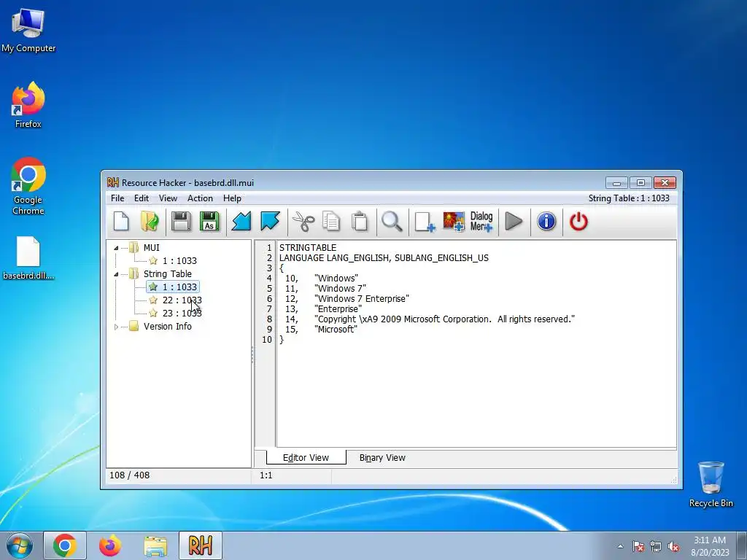This screenshot has width=747, height=560.
Task: Click the red power exit icon
Action: 578,222
